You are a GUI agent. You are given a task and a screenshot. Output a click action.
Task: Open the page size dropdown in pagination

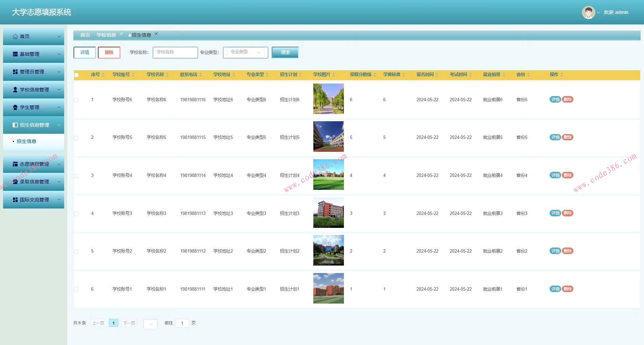[150, 324]
